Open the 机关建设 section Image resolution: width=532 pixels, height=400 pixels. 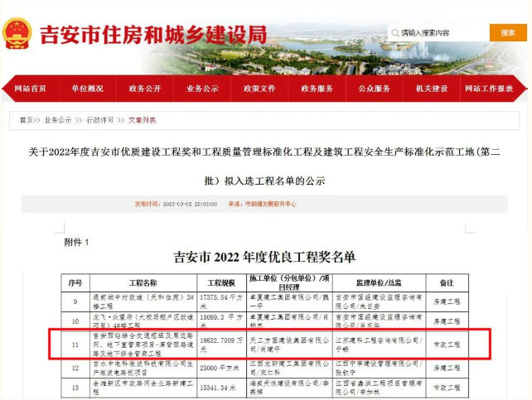pos(431,89)
